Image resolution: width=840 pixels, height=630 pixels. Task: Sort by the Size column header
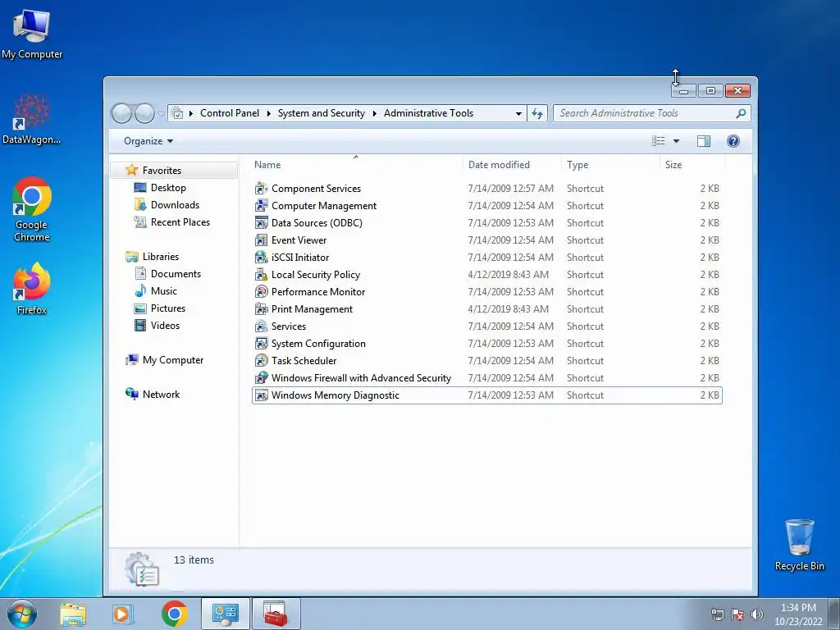point(692,164)
